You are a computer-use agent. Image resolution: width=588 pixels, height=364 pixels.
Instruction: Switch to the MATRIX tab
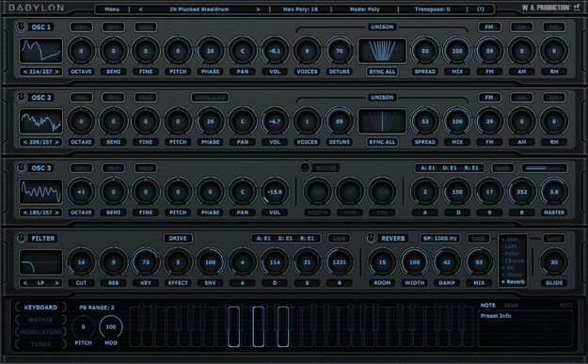[40, 320]
